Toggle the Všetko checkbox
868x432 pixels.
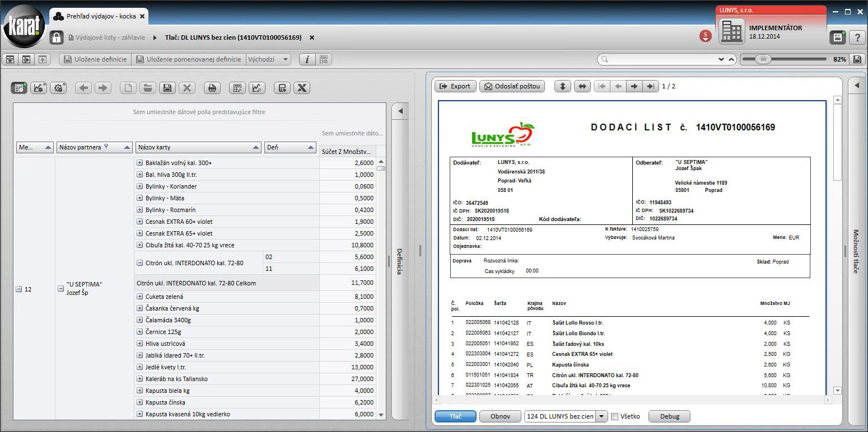(x=614, y=416)
